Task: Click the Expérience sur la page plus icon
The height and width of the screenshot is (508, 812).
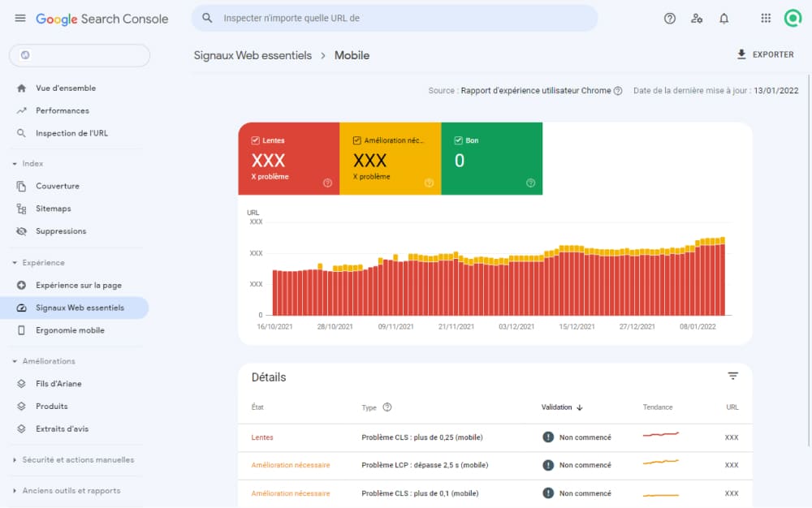Action: (x=21, y=285)
